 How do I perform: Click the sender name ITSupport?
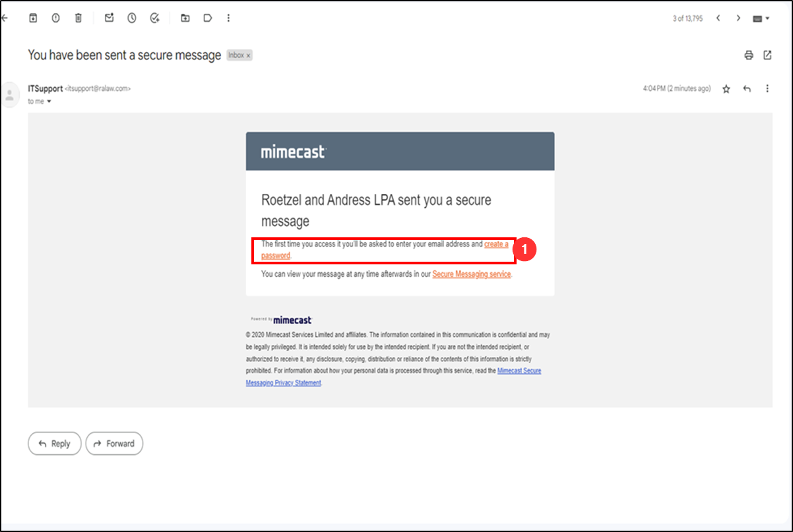pyautogui.click(x=46, y=88)
